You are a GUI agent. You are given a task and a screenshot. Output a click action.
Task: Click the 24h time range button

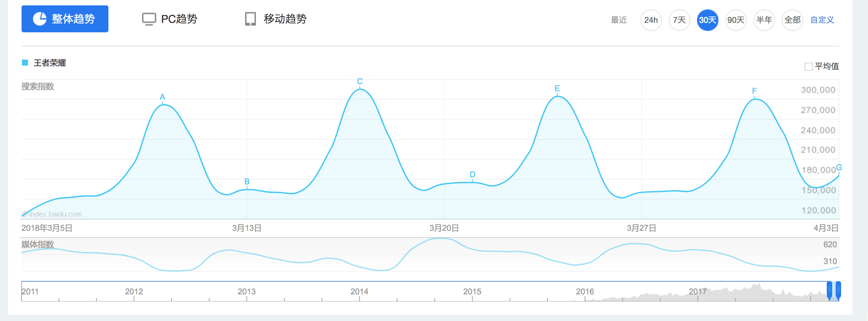tap(651, 20)
